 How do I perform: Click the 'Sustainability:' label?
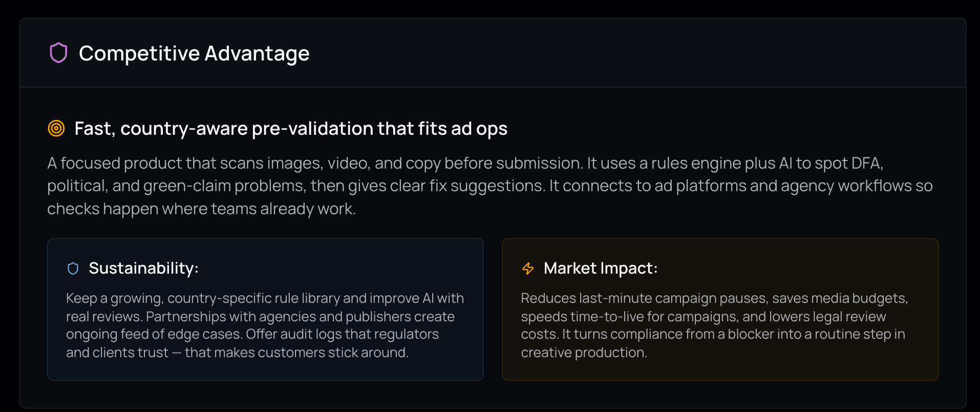click(144, 268)
